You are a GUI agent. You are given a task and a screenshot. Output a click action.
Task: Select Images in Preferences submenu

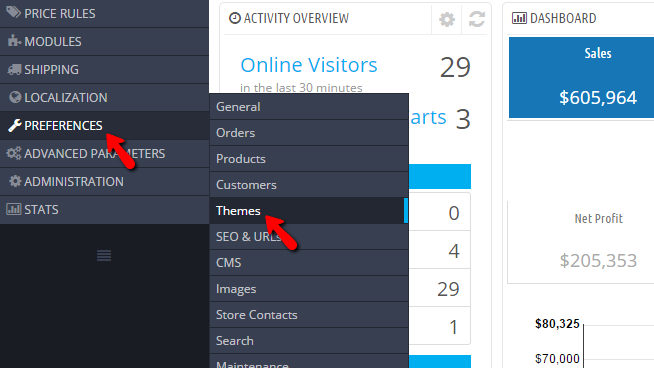pyautogui.click(x=309, y=289)
